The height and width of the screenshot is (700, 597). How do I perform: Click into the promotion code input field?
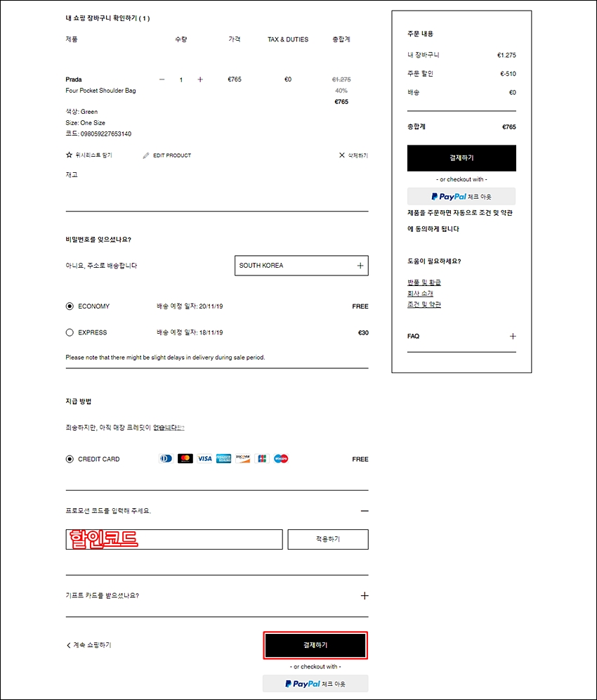tap(174, 539)
